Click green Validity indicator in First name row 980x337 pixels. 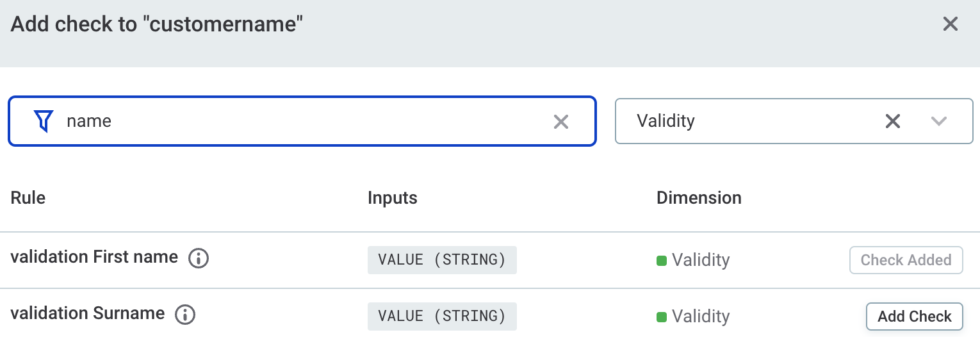pyautogui.click(x=662, y=260)
